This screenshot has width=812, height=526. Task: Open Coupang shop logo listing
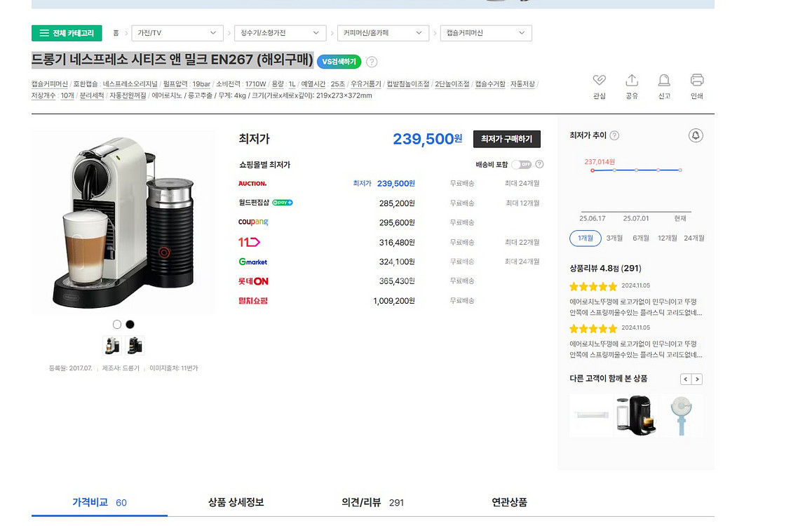tap(253, 222)
